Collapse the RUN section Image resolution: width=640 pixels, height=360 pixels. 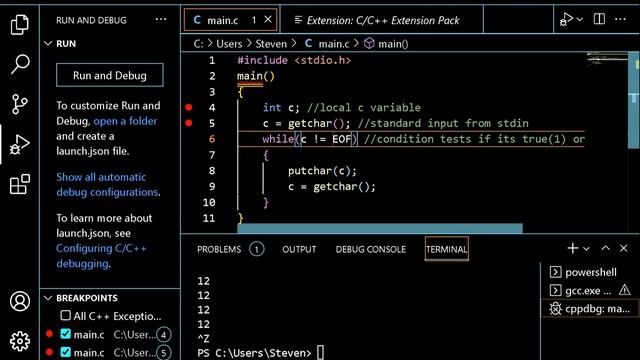[48, 43]
